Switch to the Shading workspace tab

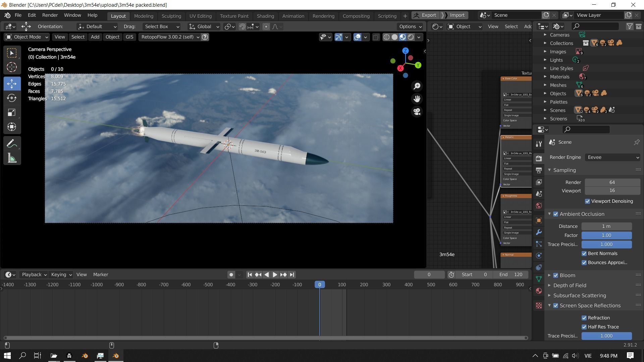(x=265, y=16)
